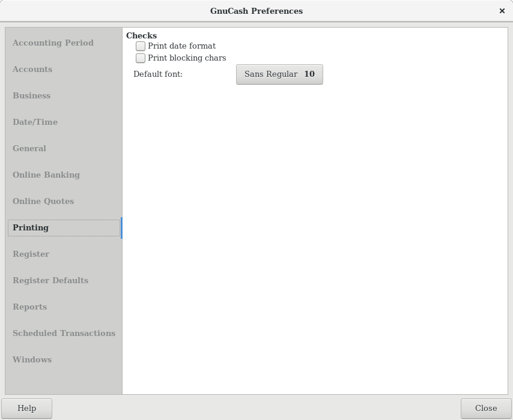Click the 'Default font:' label

(x=158, y=74)
